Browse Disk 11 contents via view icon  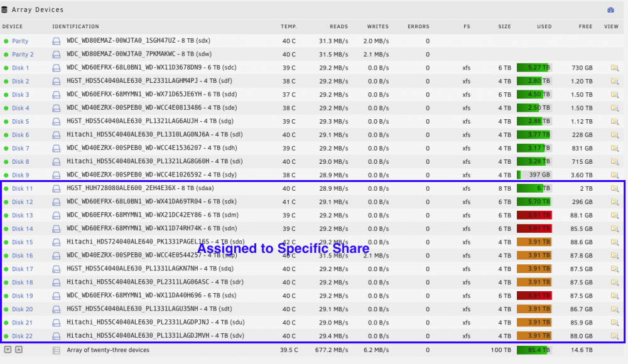(614, 189)
